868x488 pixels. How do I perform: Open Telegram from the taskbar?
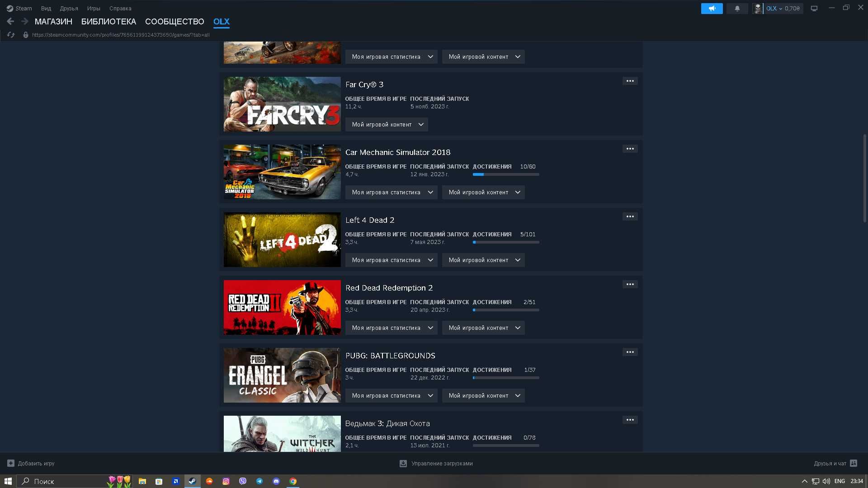(x=259, y=481)
